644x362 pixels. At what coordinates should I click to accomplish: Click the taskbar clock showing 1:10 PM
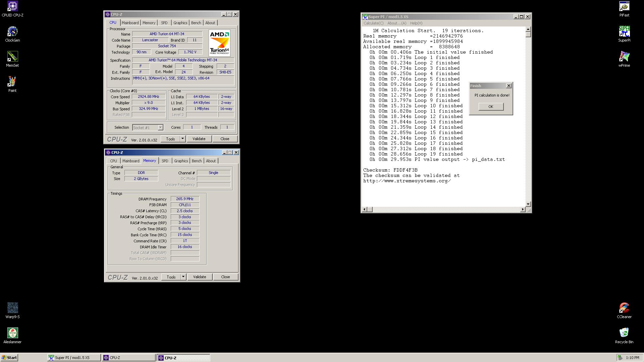tap(632, 358)
